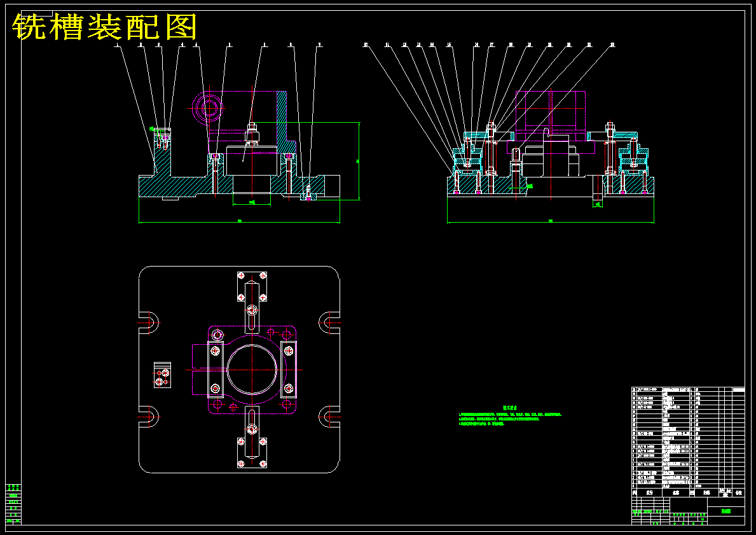The image size is (756, 535).
Task: Click the green drawing name cell in title block
Action: click(725, 511)
